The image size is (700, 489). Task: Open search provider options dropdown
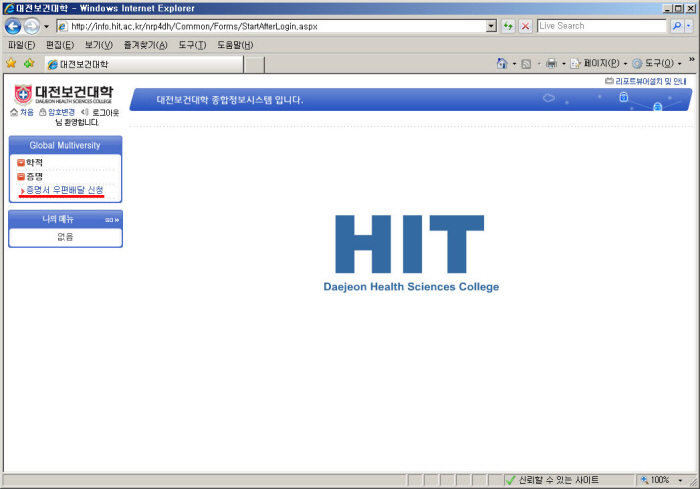point(688,26)
